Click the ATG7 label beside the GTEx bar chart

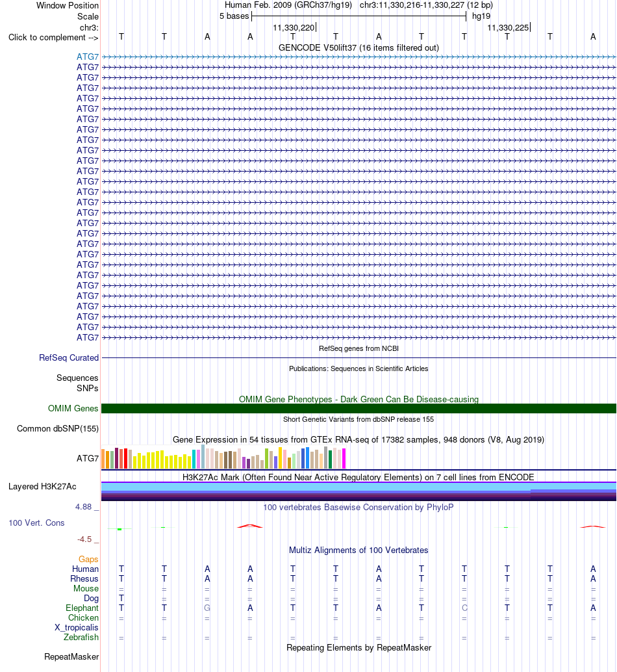click(87, 459)
